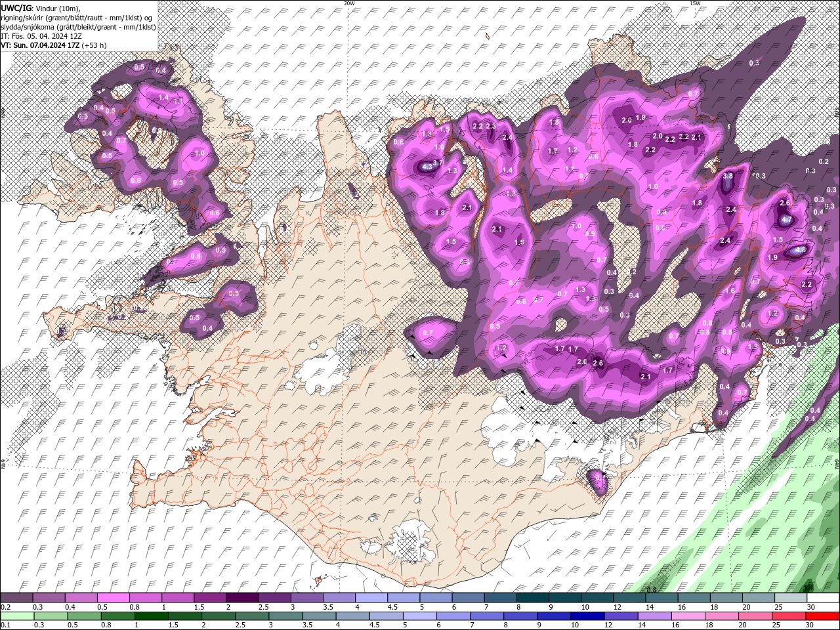Click the darkest green rain swatch labeled 1
Viewport: 840px width, 630px height.
(151, 616)
